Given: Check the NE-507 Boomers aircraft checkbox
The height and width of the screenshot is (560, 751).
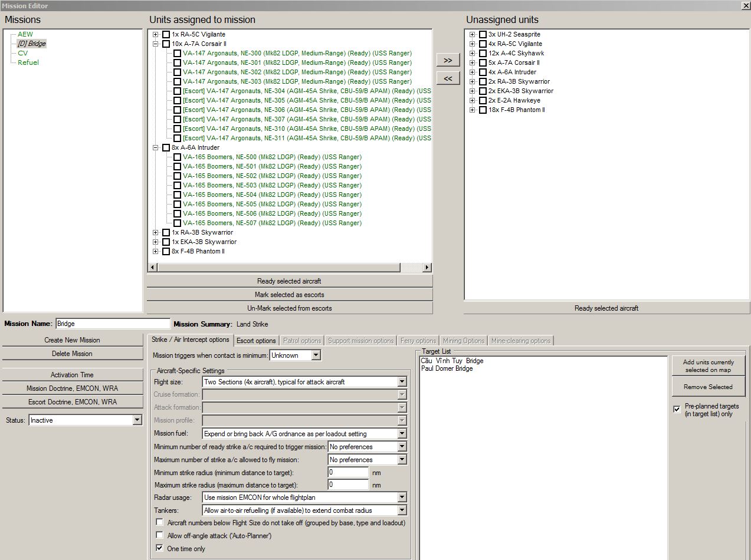Looking at the screenshot, I should (177, 223).
